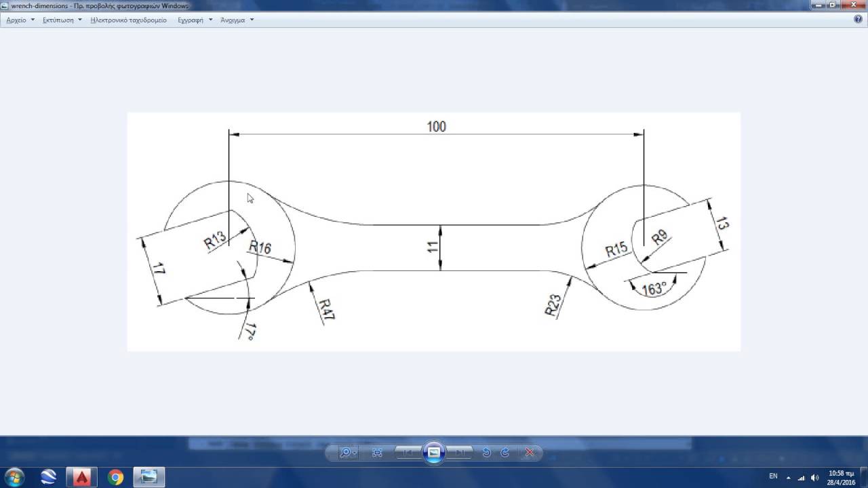The width and height of the screenshot is (868, 488).
Task: Rotate the image counterclockwise
Action: coord(486,453)
